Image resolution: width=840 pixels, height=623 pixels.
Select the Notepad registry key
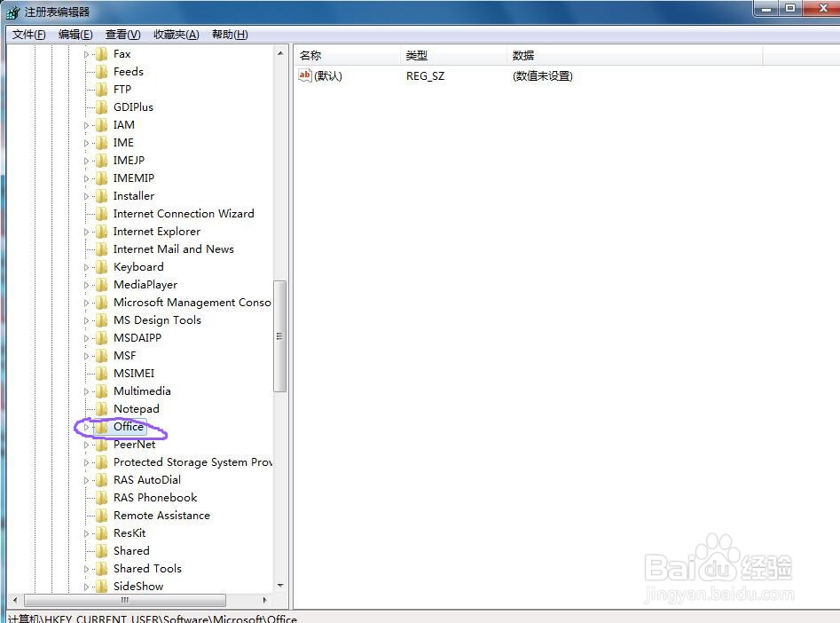coord(136,409)
